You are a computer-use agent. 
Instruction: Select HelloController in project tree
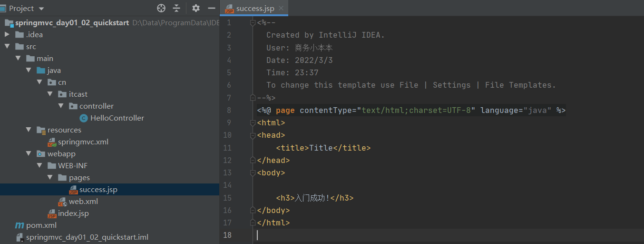(117, 118)
